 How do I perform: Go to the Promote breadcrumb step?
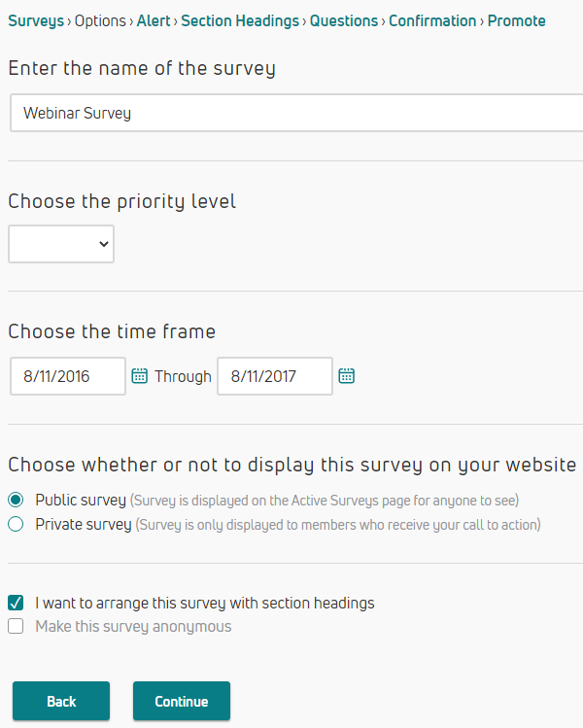(x=516, y=20)
